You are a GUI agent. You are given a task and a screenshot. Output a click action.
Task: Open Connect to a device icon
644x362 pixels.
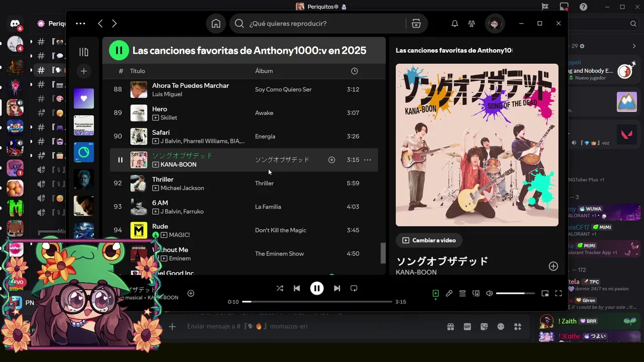[x=476, y=294]
